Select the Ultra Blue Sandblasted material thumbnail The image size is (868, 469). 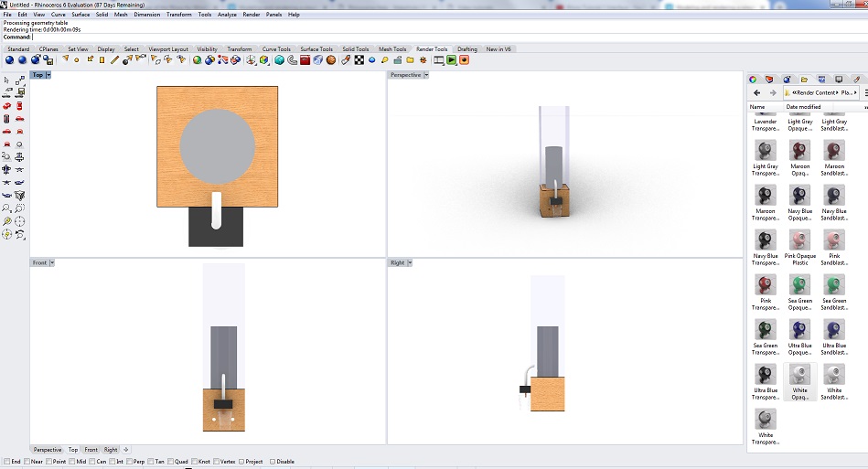834,330
